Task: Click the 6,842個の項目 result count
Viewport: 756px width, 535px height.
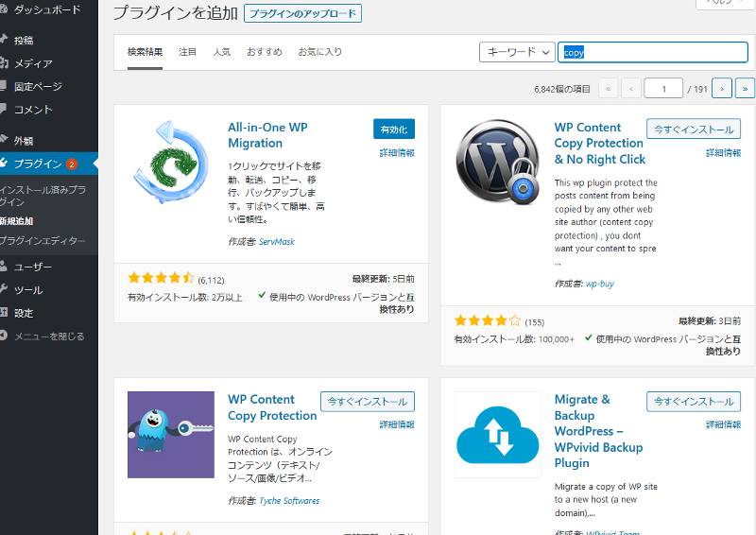Action: click(x=562, y=89)
